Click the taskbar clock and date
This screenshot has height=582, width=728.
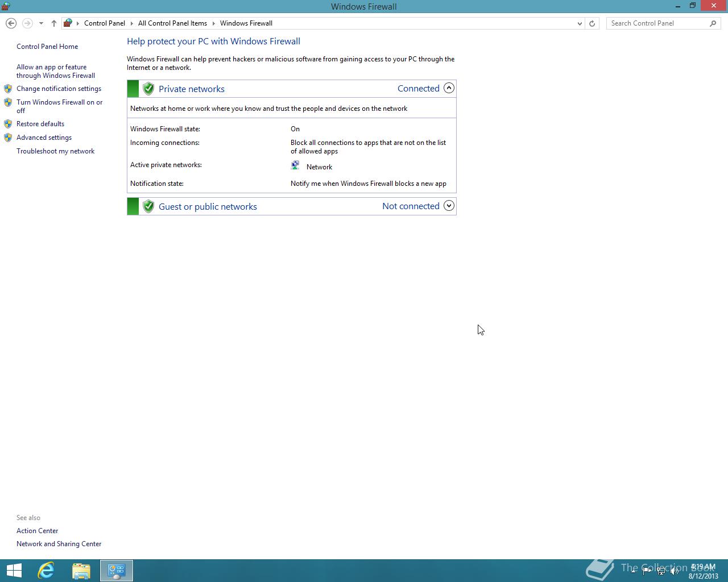pos(704,571)
